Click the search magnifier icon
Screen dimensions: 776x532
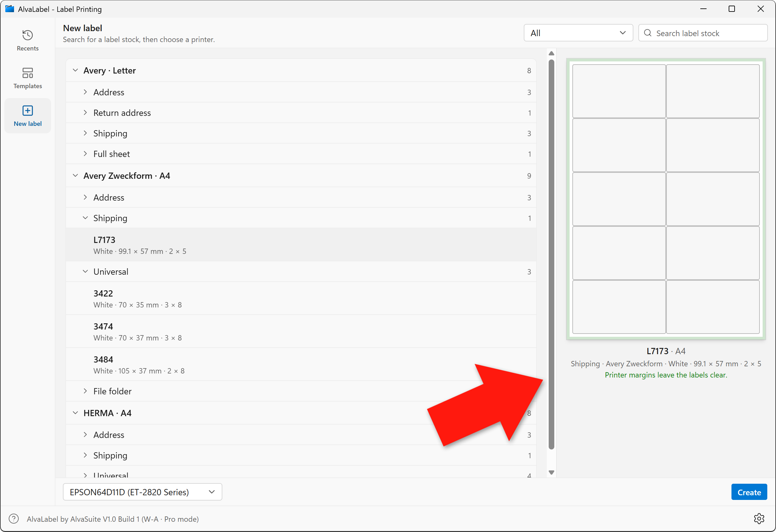coord(647,33)
